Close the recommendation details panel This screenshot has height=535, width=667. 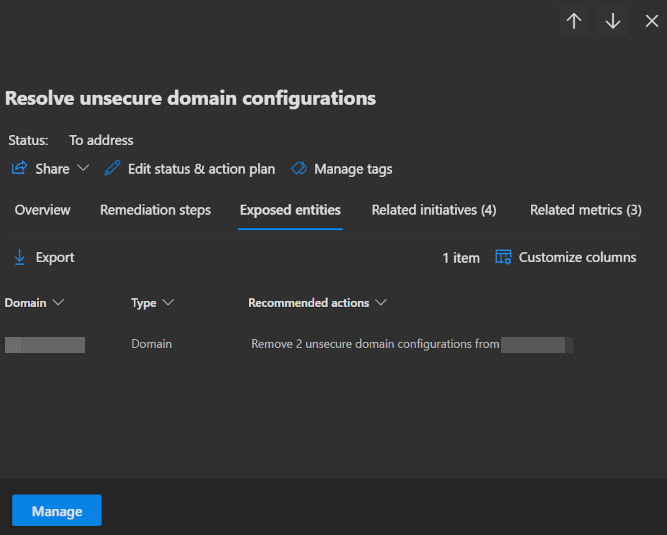[x=651, y=21]
